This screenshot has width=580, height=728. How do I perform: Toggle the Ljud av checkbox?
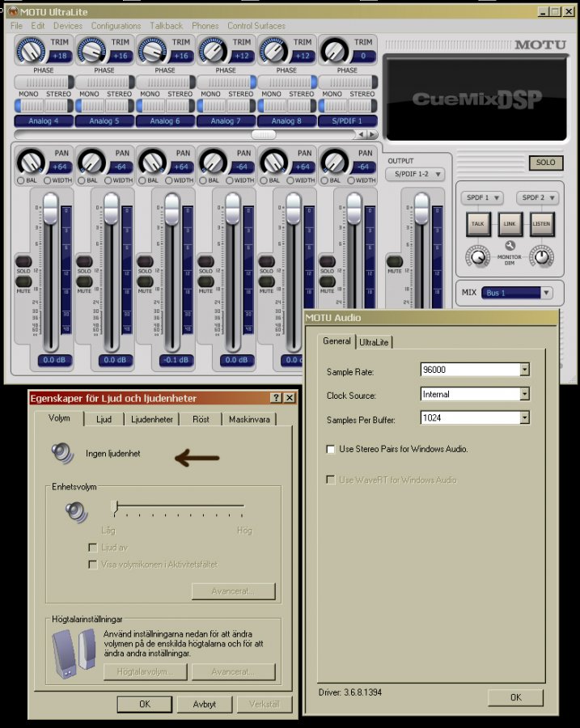pos(93,548)
